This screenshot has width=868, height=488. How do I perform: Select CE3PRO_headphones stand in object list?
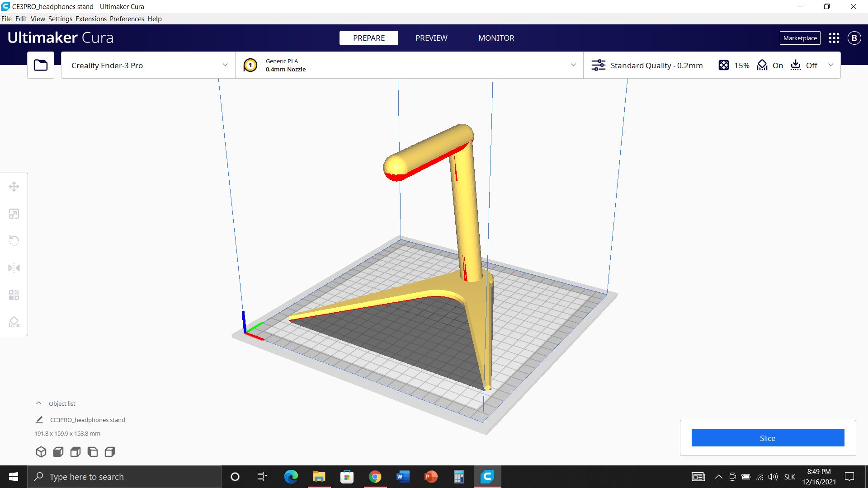(x=88, y=420)
